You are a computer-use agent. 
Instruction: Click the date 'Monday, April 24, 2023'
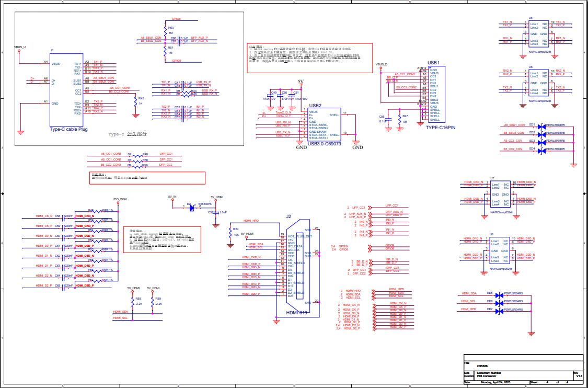[495, 382]
